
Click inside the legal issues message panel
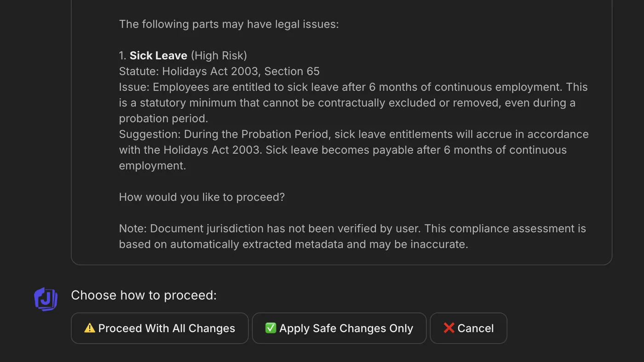pos(341,133)
